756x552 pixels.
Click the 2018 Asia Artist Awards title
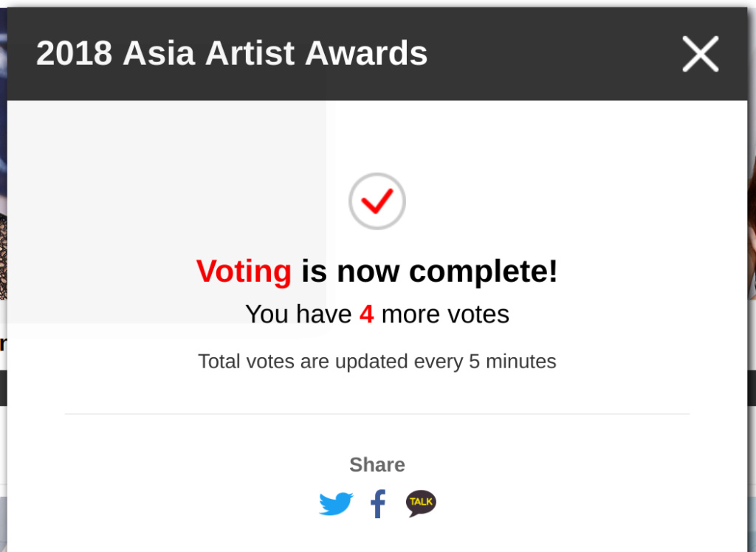pos(232,53)
